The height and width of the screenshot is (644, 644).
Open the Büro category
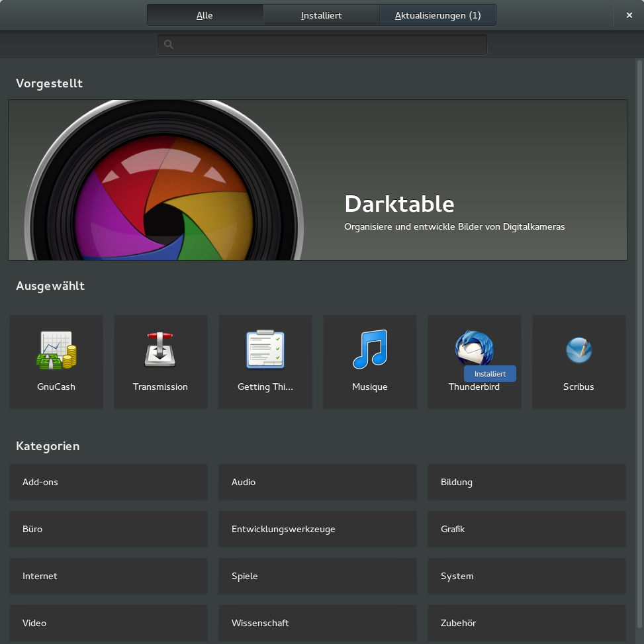click(x=109, y=529)
